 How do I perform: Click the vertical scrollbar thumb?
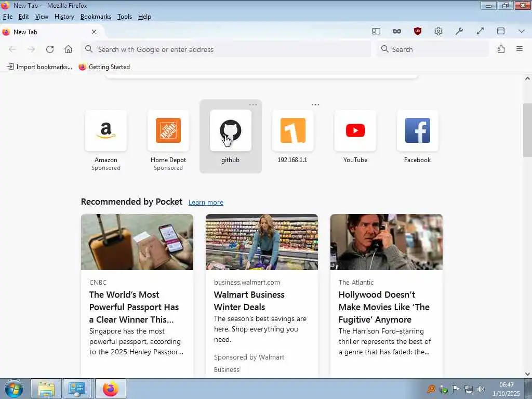[527, 130]
